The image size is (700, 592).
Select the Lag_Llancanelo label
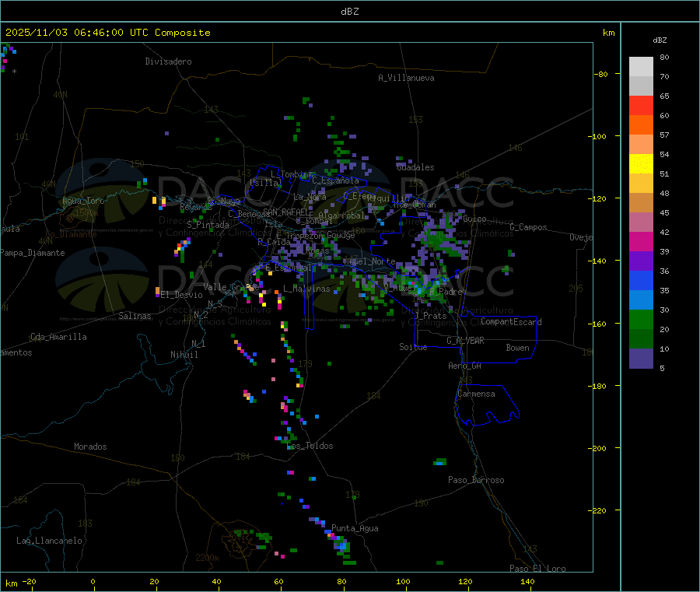click(x=49, y=540)
